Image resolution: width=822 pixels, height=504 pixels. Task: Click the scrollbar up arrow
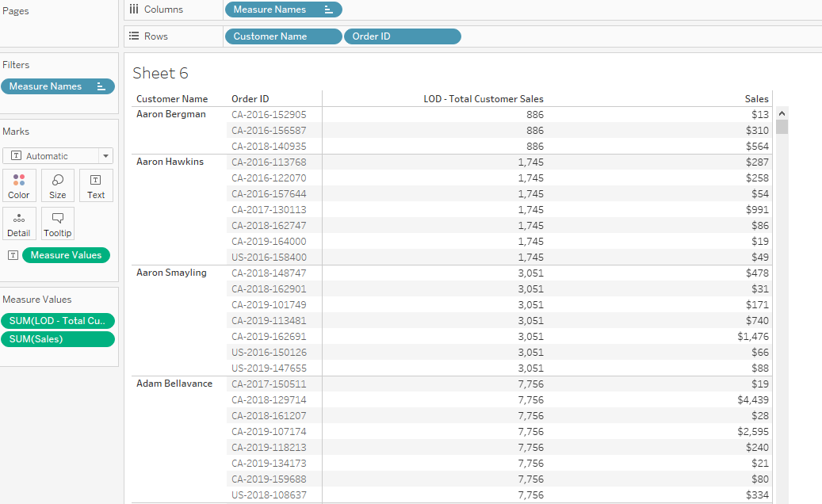coord(782,113)
